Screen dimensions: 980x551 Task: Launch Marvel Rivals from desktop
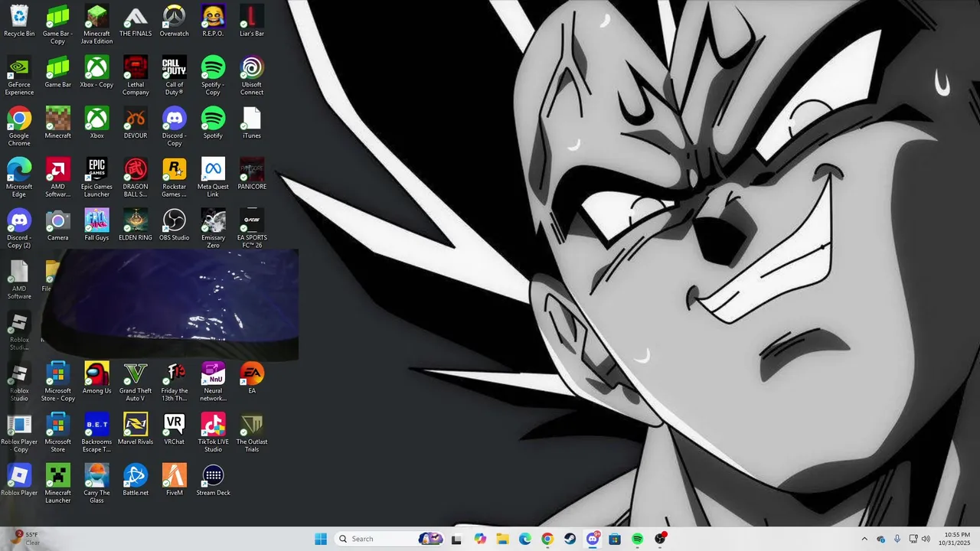point(136,430)
